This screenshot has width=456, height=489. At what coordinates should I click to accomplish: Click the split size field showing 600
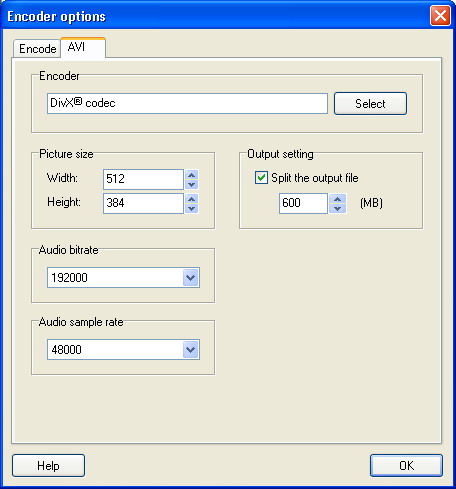(x=303, y=203)
